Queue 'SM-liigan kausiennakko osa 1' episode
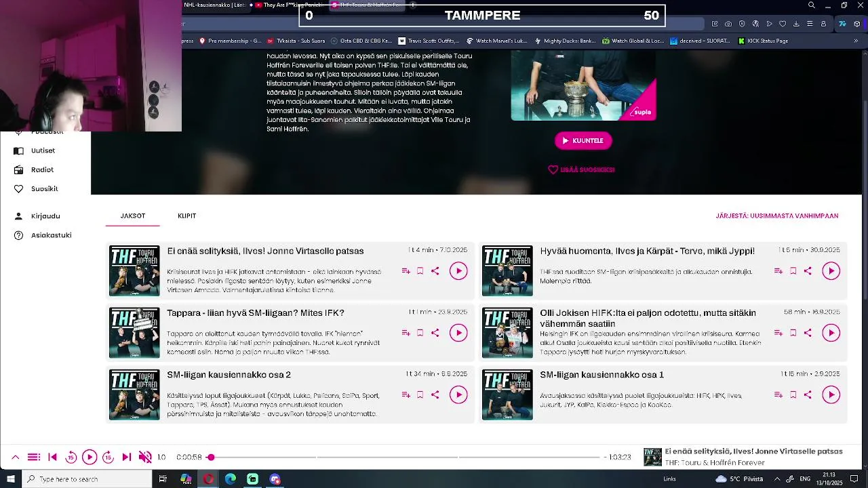This screenshot has height=488, width=868. [778, 395]
